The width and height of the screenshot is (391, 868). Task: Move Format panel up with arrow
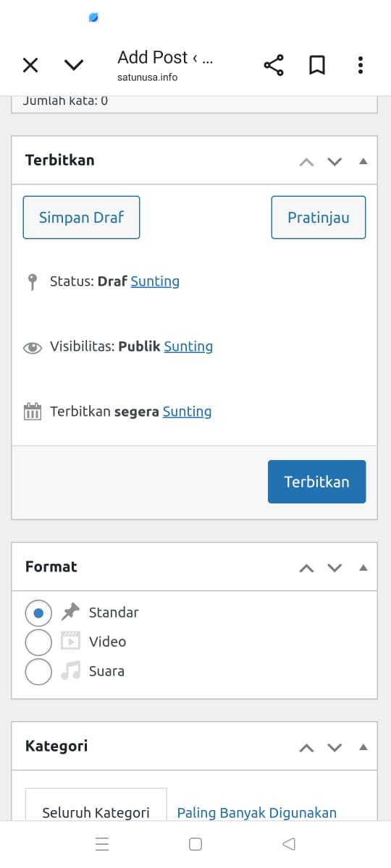click(307, 568)
